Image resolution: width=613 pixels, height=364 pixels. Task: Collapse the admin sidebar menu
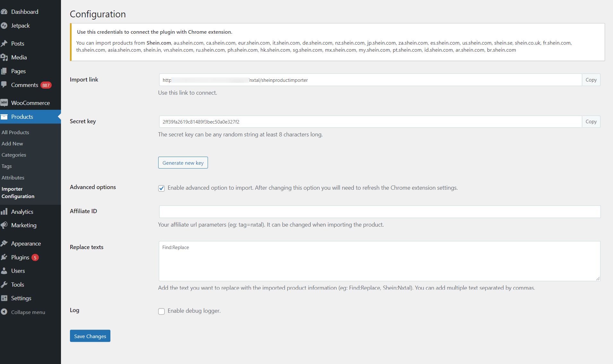[x=28, y=312]
